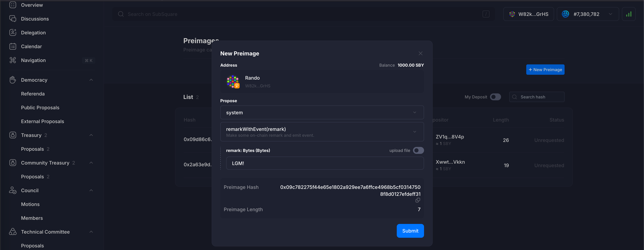Click the Technical Committee sidebar icon
Image resolution: width=644 pixels, height=250 pixels.
[13, 232]
